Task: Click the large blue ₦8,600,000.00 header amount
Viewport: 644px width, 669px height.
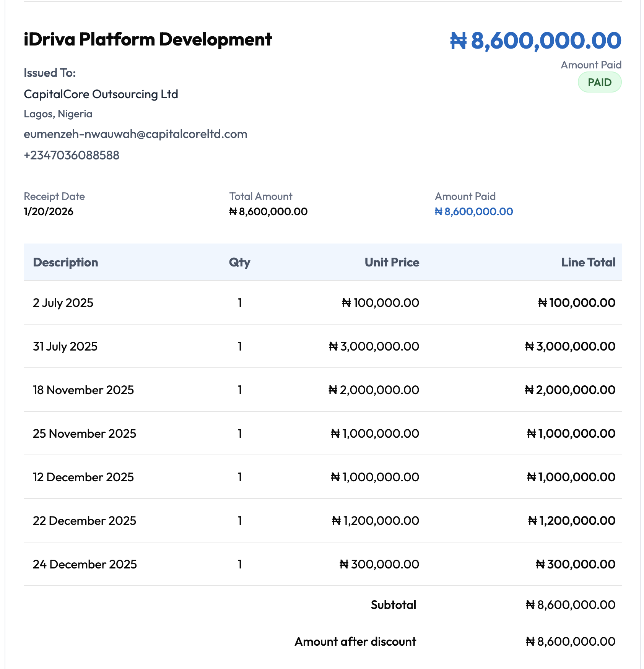Action: coord(535,41)
